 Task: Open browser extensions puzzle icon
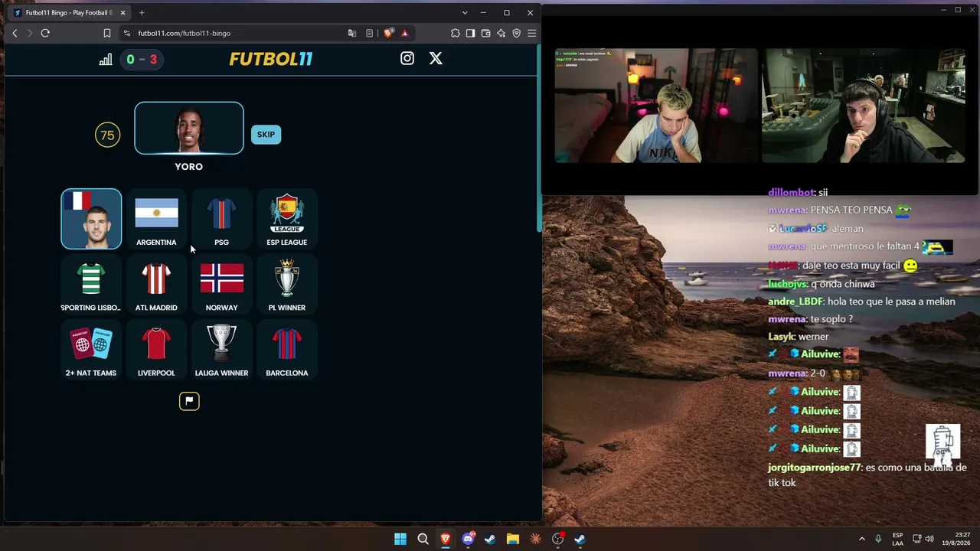click(x=456, y=33)
